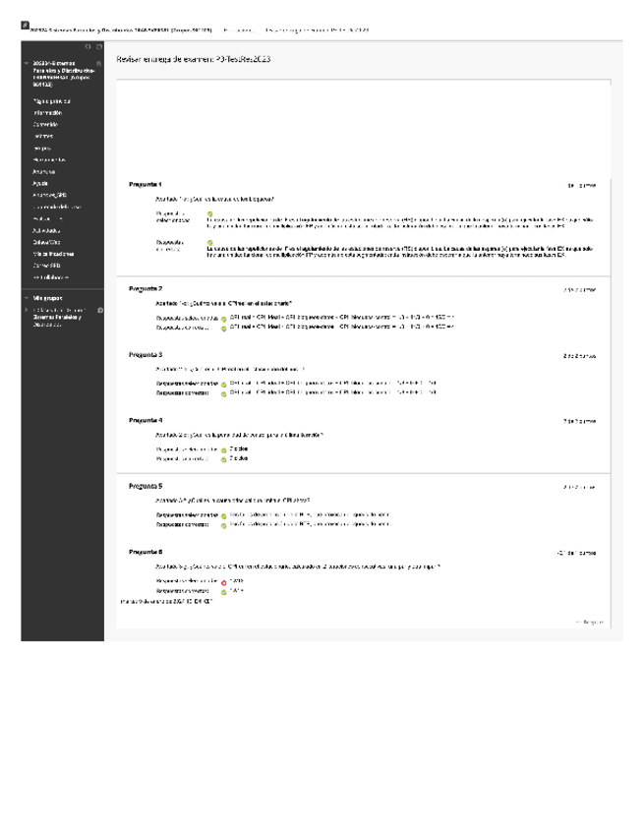
Task: Click the 2 ciclos correct answer in Pregunta 4
Action: [239, 458]
